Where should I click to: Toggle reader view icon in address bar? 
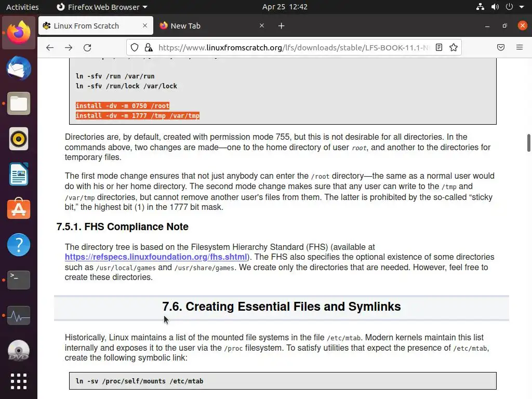click(439, 47)
